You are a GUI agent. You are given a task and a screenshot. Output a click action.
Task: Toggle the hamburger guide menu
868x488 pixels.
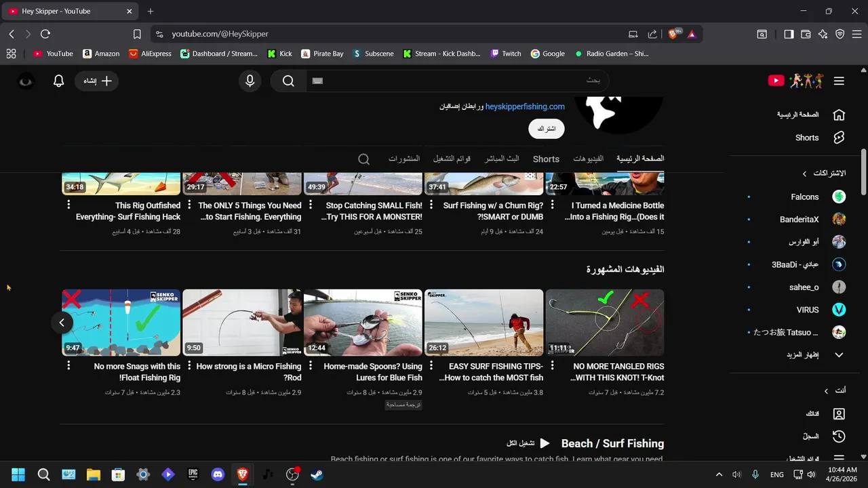[x=839, y=81]
